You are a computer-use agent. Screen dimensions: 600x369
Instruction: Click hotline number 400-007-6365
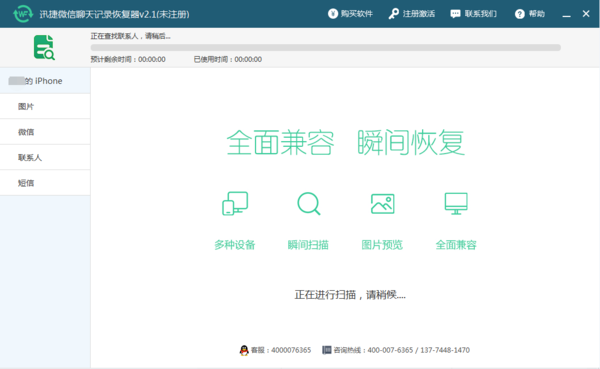click(x=390, y=350)
